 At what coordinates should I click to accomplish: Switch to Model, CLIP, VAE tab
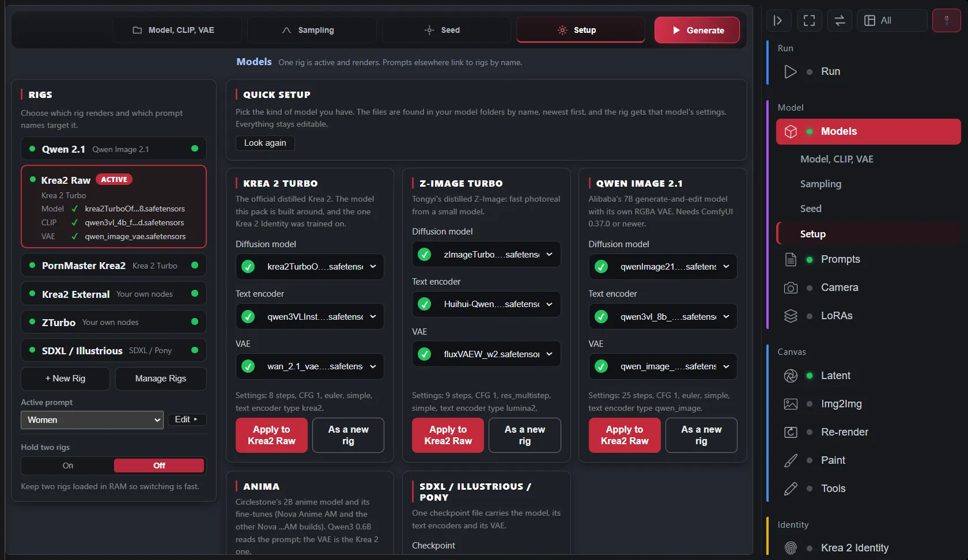(x=177, y=30)
